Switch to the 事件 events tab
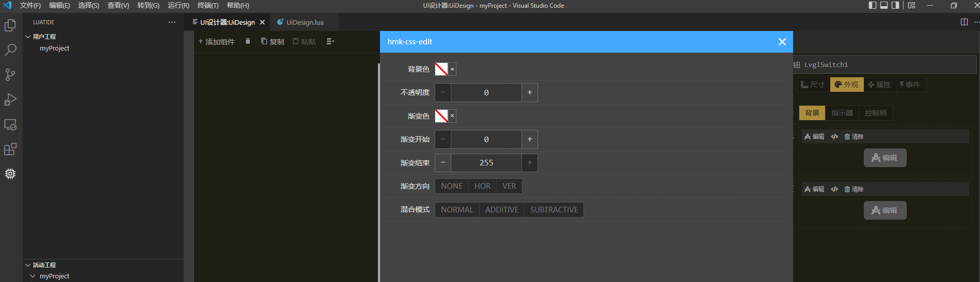The height and width of the screenshot is (282, 980). [910, 85]
